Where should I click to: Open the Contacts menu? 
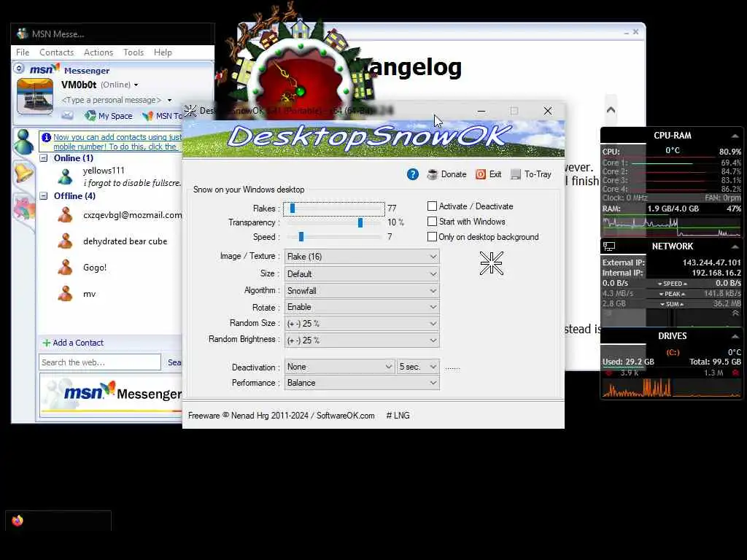(56, 52)
